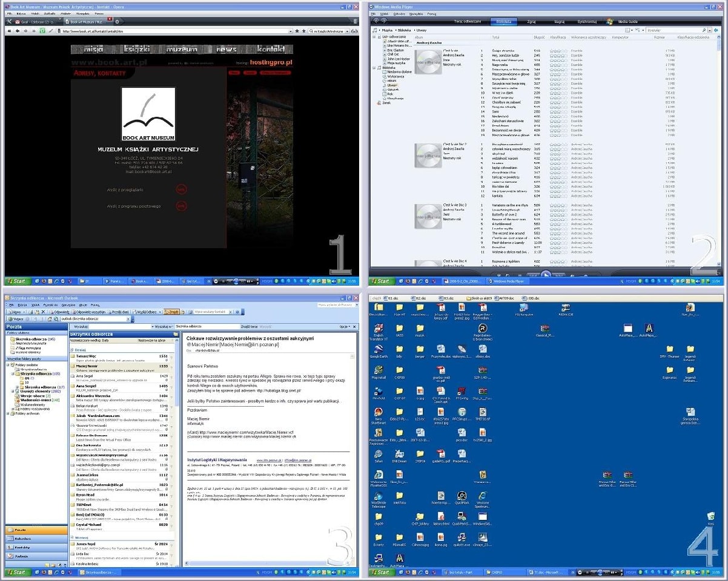Click the Play button in Windows Media Player
The image size is (728, 581).
coord(546,274)
